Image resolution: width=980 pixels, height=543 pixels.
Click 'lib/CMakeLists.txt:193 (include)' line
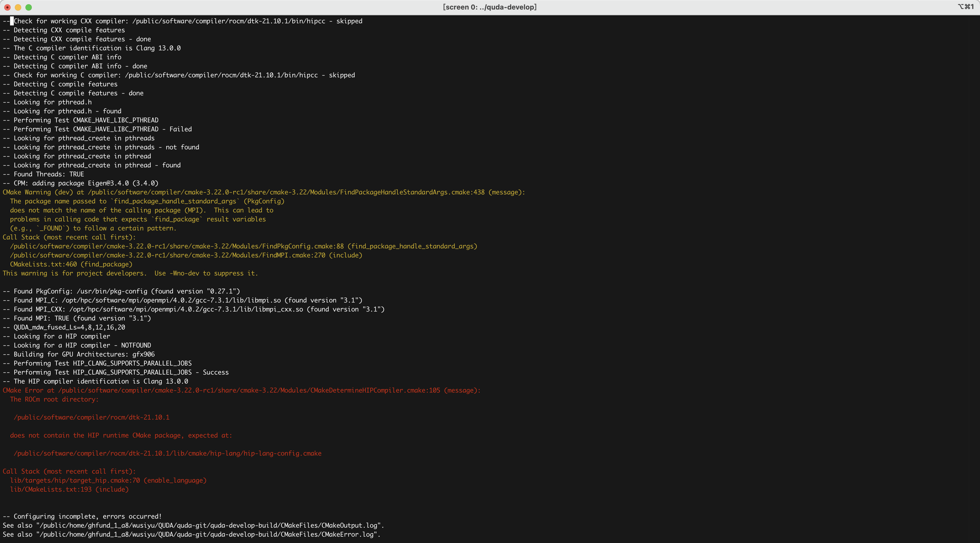coord(69,489)
